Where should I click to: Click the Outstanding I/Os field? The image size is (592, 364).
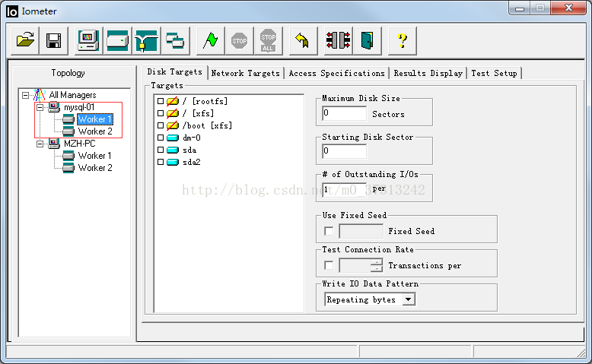click(x=345, y=190)
